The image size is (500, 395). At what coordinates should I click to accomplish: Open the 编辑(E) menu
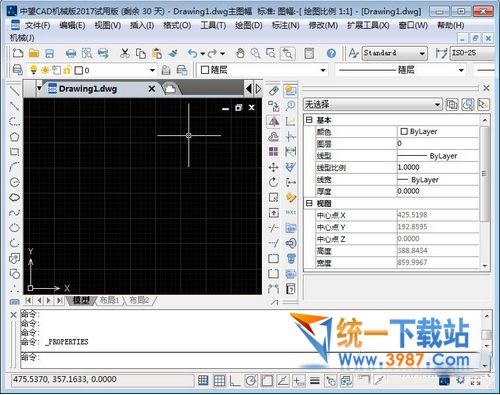[72, 25]
